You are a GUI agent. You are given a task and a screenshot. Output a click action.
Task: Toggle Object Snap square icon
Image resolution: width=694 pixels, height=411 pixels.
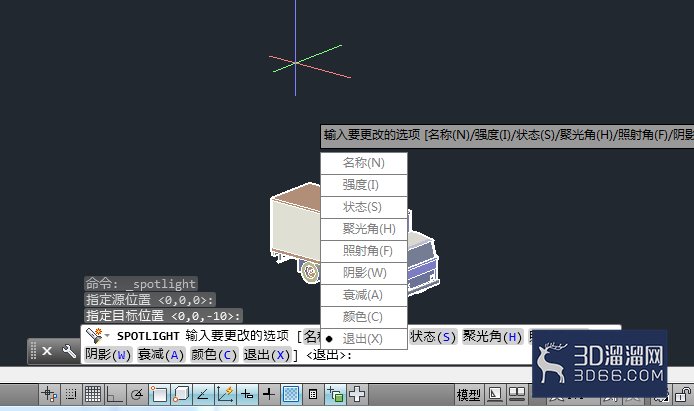pos(159,394)
